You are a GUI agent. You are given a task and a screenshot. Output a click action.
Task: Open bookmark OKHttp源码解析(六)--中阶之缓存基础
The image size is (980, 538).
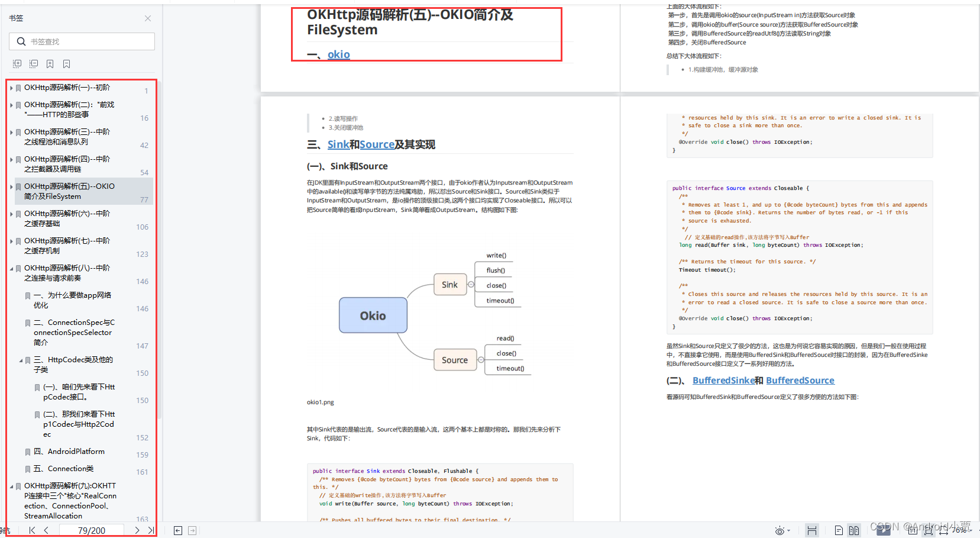[x=67, y=218]
